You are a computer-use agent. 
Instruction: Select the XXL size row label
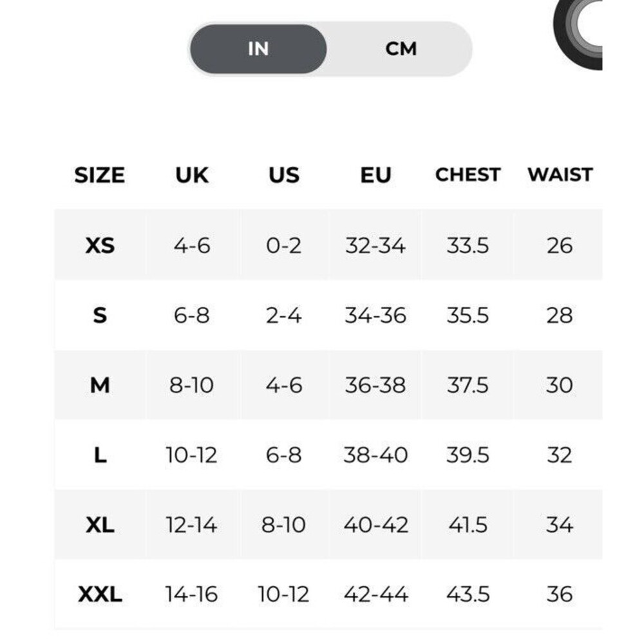[100, 594]
